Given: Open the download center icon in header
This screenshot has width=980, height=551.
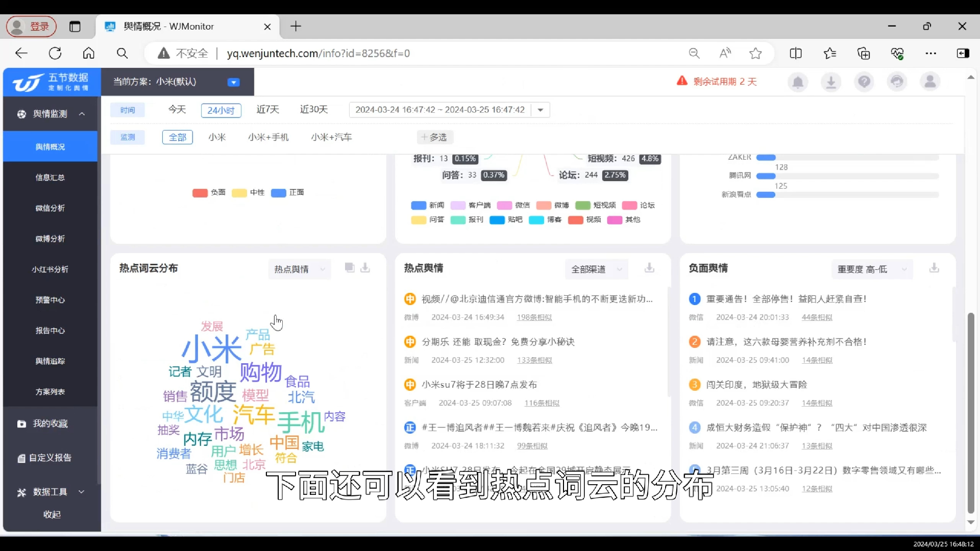Looking at the screenshot, I should click(x=831, y=82).
